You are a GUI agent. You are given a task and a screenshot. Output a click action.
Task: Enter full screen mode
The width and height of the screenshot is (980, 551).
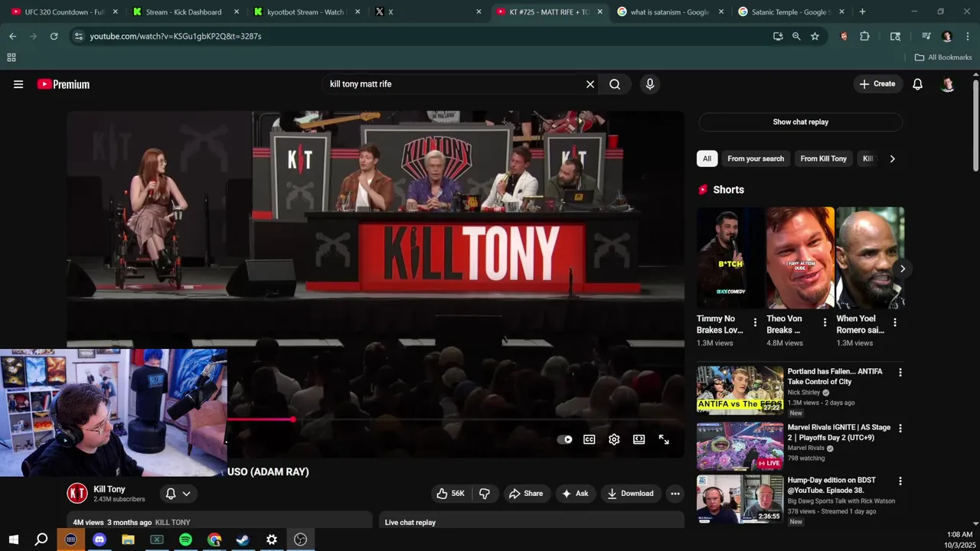[x=664, y=439]
